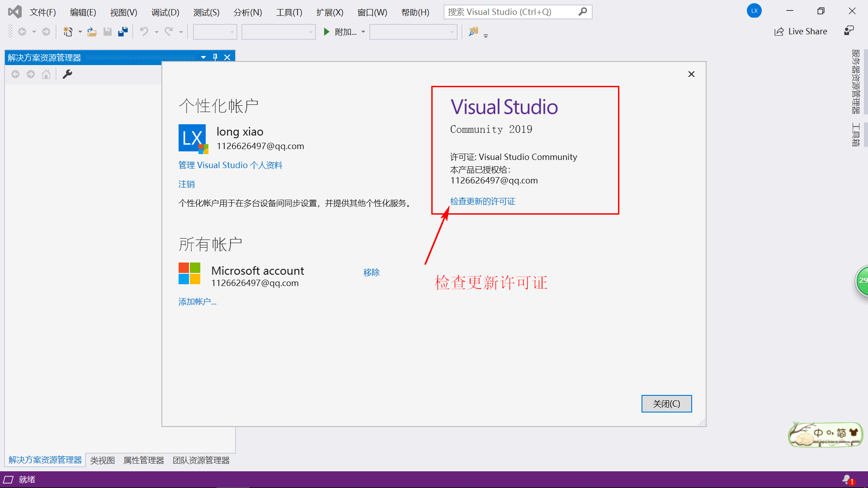Click the Visual Studio search box
The width and height of the screenshot is (868, 488).
point(511,12)
